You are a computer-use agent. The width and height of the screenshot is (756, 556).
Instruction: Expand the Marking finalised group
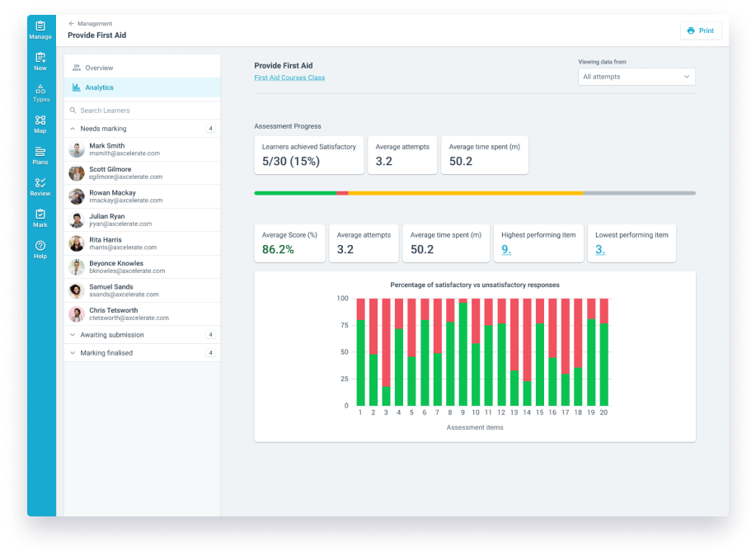(x=73, y=353)
